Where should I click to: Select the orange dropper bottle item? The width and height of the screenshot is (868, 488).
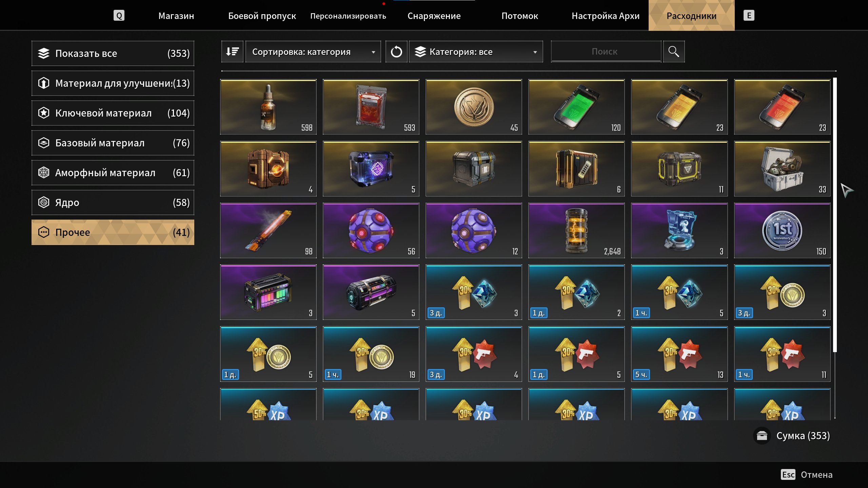268,107
